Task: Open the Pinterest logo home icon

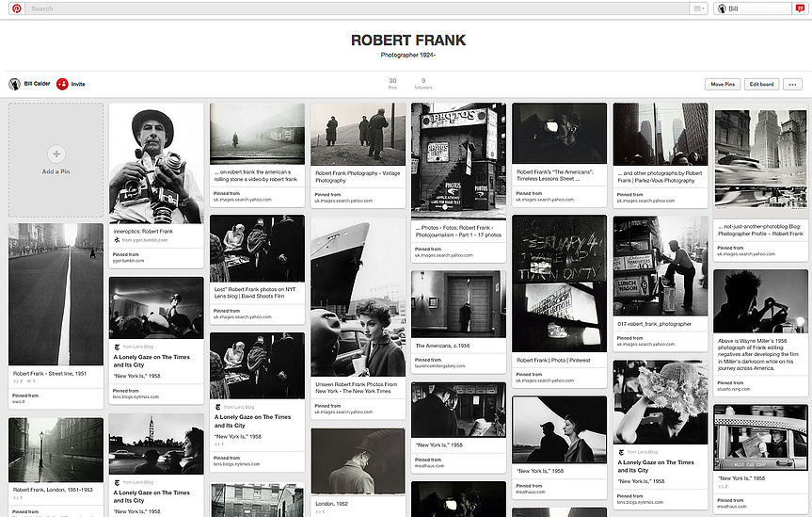Action: 17,8
